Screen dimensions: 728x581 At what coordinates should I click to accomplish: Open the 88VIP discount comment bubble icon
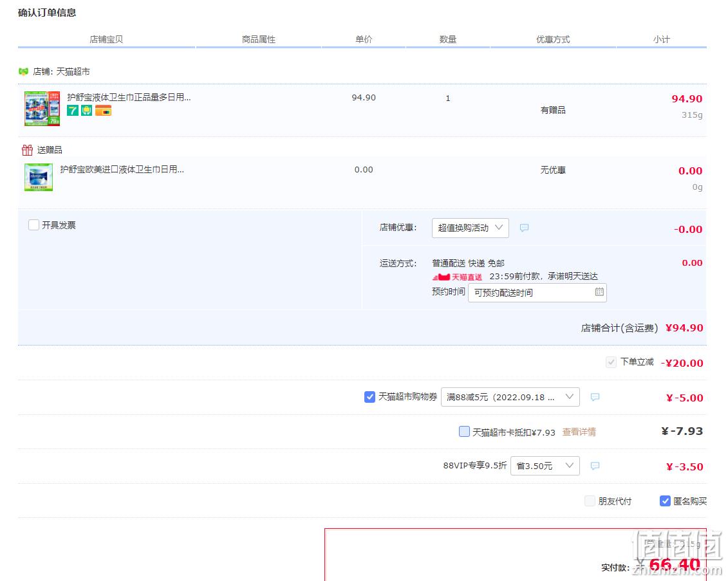pyautogui.click(x=595, y=466)
